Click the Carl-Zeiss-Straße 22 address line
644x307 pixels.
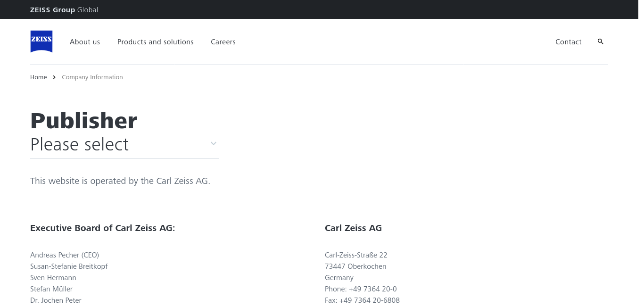click(356, 255)
